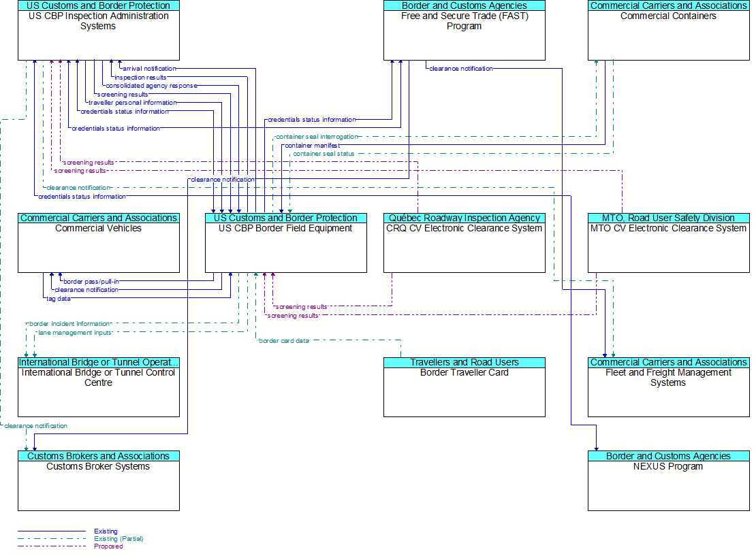756x558 pixels.
Task: Select 'Customs Brokers and Associations' header
Action: pos(98,457)
